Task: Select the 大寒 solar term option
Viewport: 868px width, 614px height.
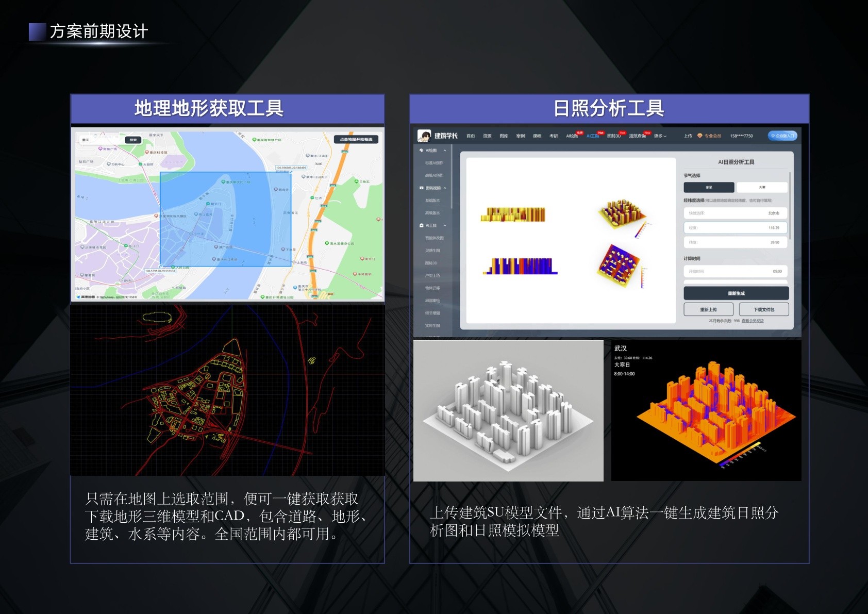Action: coord(762,187)
